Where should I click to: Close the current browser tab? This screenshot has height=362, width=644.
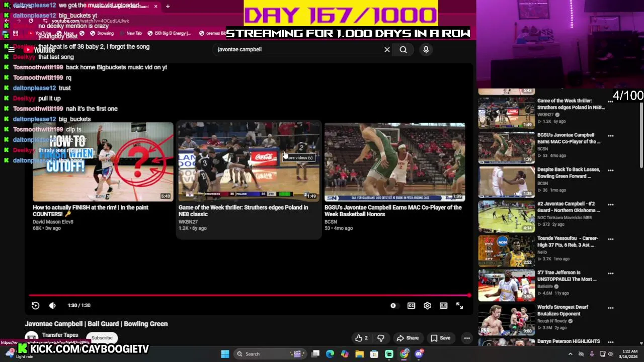coord(155,7)
